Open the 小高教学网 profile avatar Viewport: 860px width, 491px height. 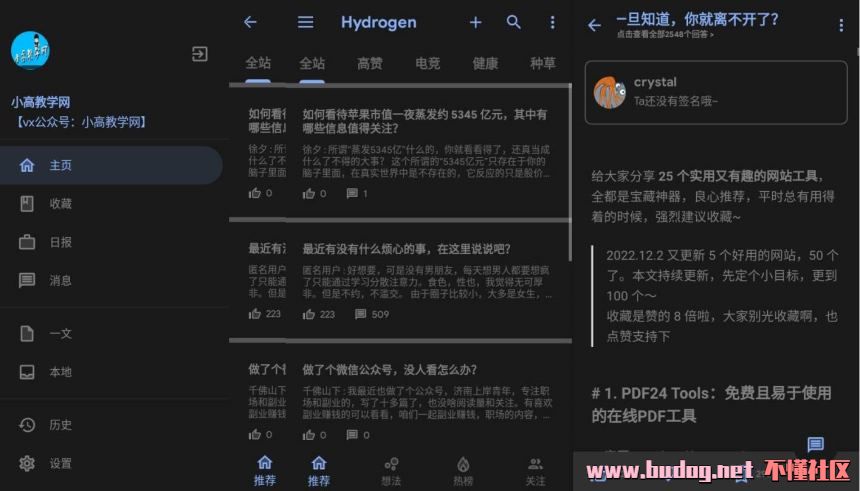[x=30, y=50]
